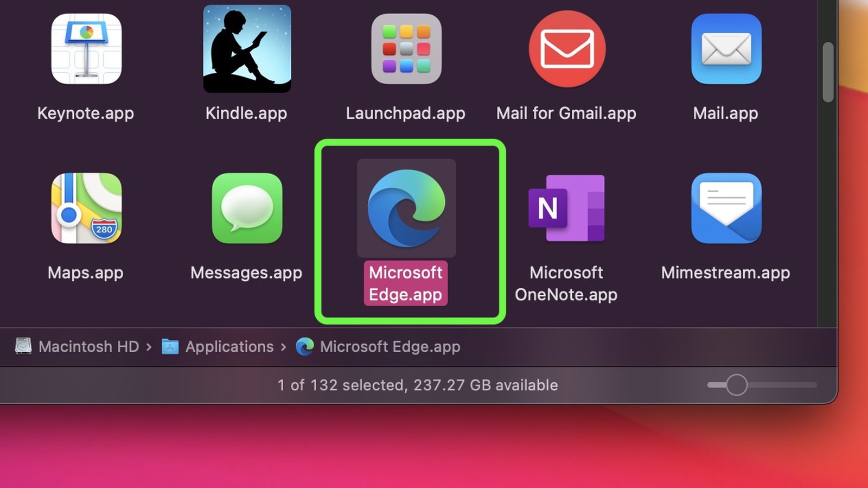Open Applications folder in path bar
Screen dimensions: 868x488
point(218,346)
